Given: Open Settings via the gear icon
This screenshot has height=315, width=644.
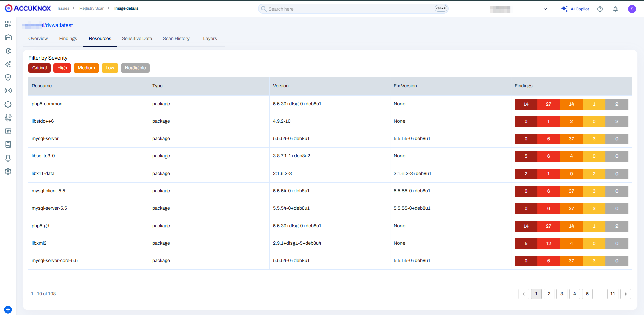Looking at the screenshot, I should click(x=8, y=171).
